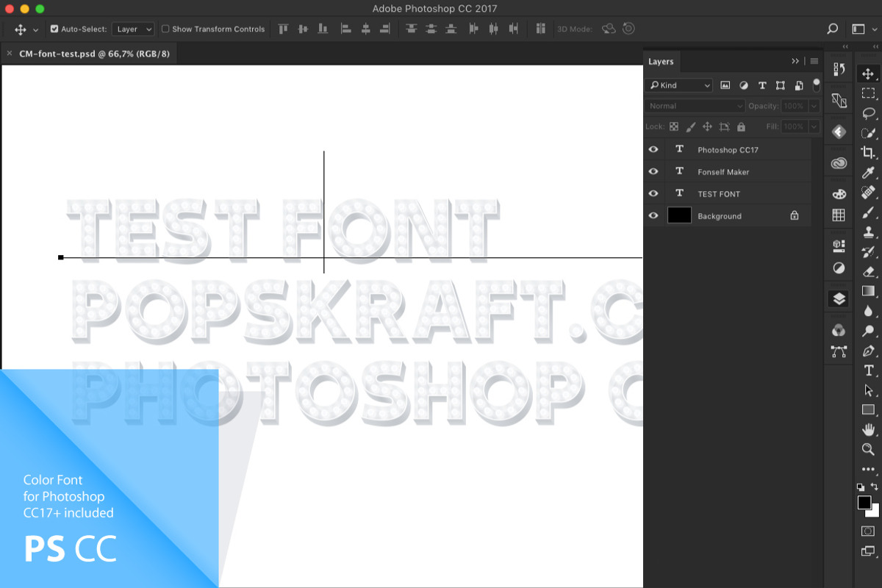Select the Clone Stamp tool

click(868, 232)
